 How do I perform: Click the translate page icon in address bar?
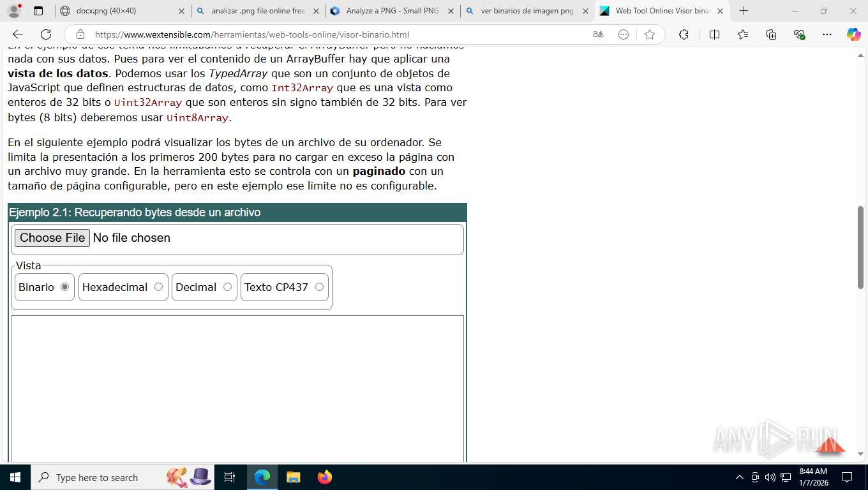[598, 34]
